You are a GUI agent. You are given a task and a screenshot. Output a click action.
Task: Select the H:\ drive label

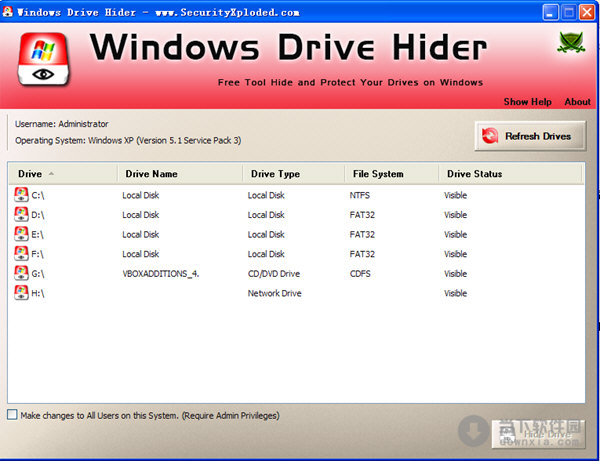click(x=38, y=293)
